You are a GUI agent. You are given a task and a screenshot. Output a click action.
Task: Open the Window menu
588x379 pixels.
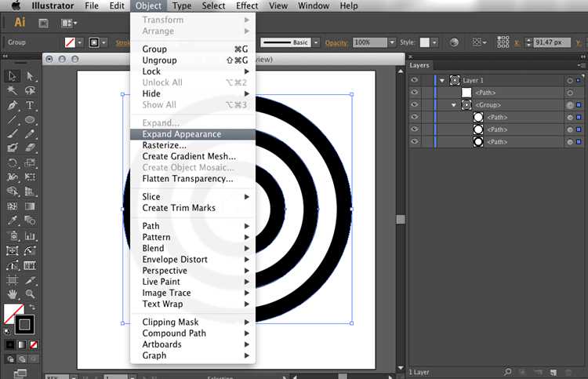314,5
